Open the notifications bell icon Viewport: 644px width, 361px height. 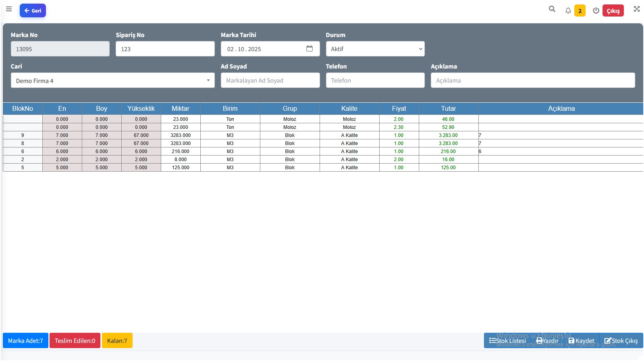click(x=568, y=10)
